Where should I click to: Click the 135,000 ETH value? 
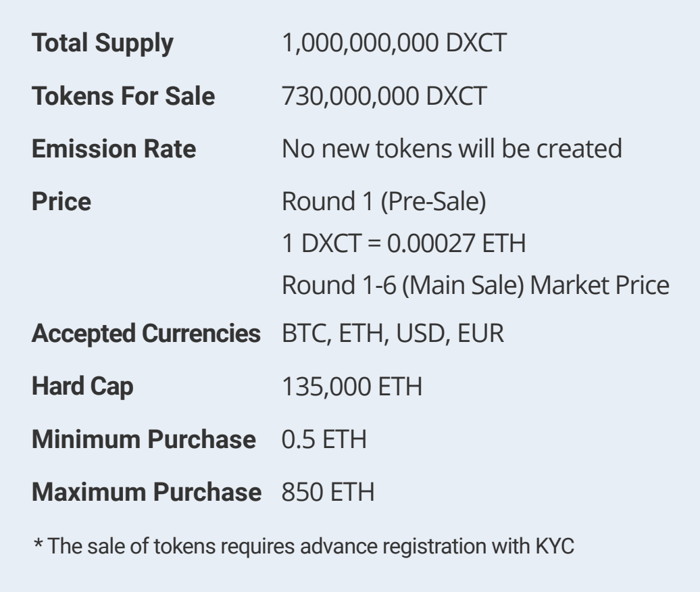(x=352, y=387)
